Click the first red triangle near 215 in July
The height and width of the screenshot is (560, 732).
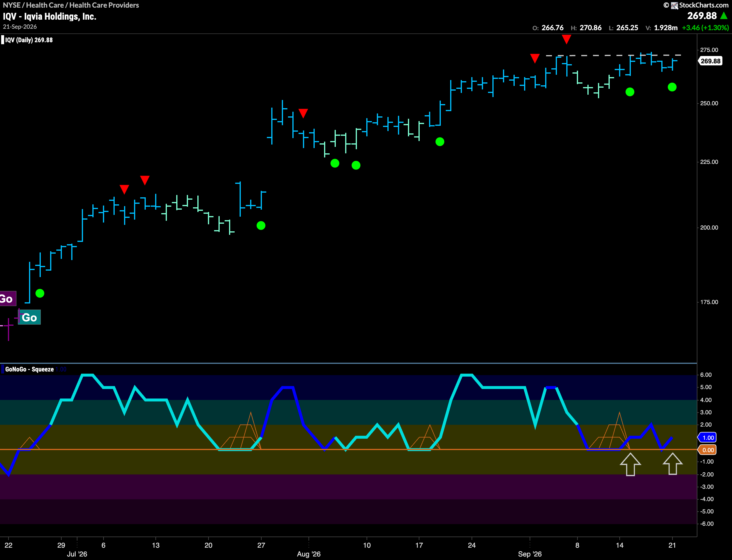click(124, 189)
